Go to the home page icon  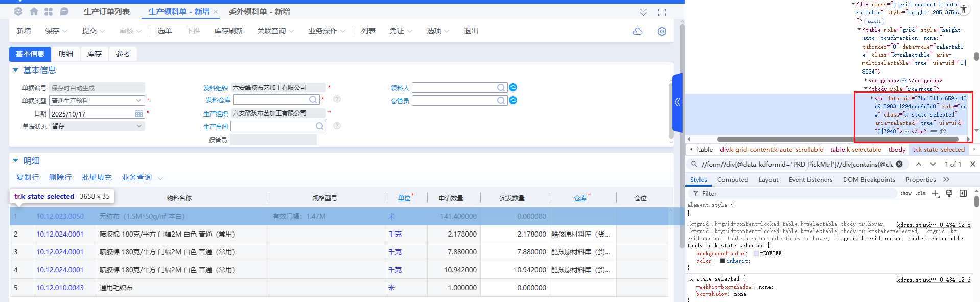coord(34,11)
